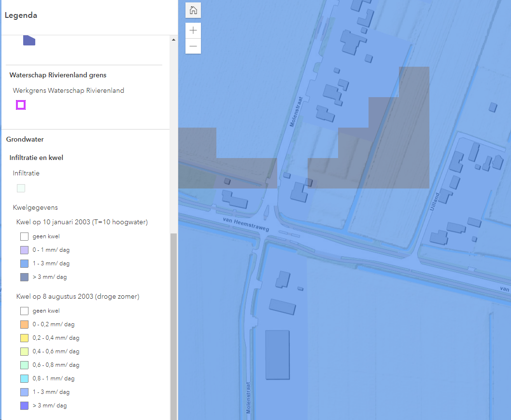The width and height of the screenshot is (511, 420).
Task: Click August > 3 mm/dag violet swatch
Action: (x=25, y=406)
